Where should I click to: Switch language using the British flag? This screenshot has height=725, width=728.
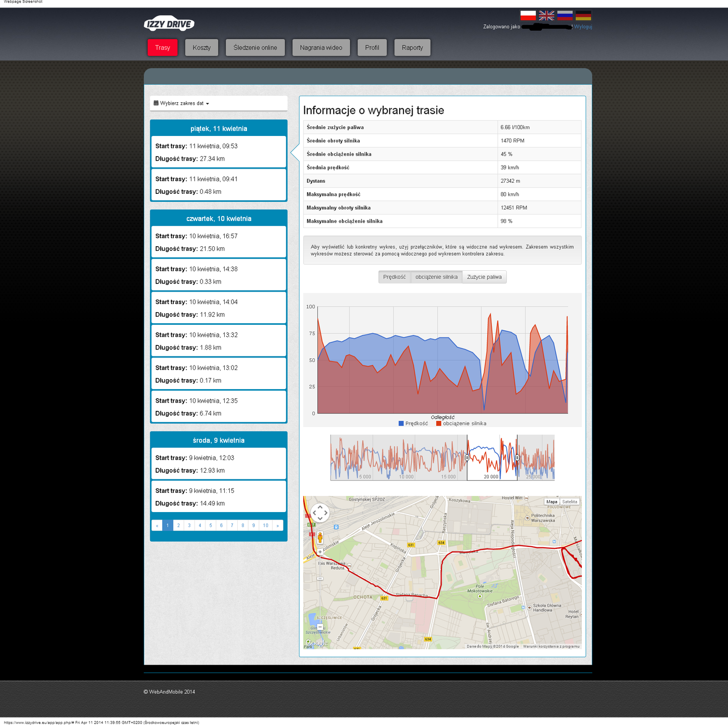click(x=547, y=16)
